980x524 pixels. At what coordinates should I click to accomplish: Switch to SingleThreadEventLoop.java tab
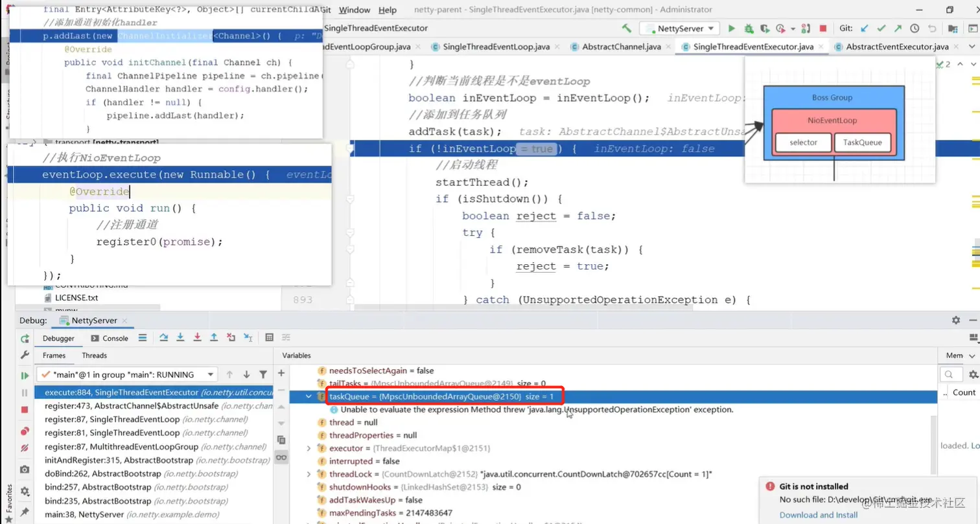coord(496,47)
